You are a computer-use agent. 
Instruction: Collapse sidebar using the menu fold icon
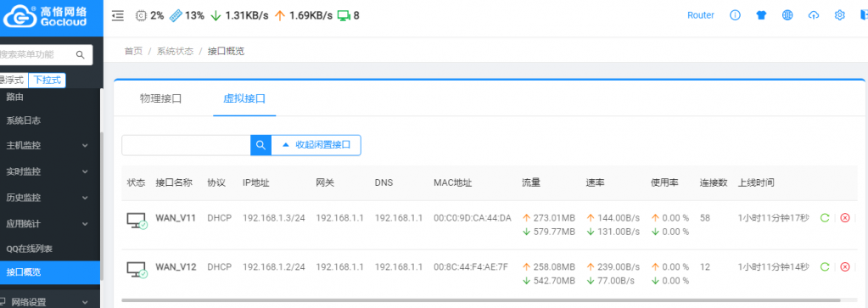(x=117, y=16)
